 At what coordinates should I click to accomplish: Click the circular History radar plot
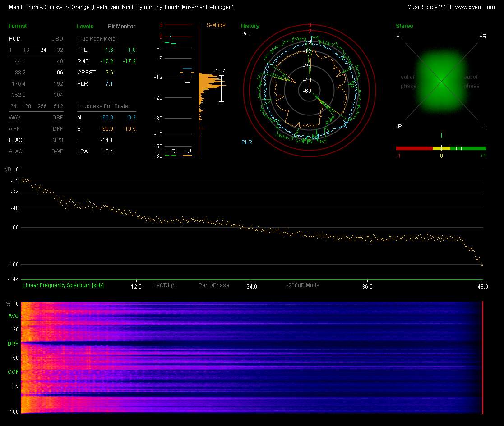pos(310,89)
